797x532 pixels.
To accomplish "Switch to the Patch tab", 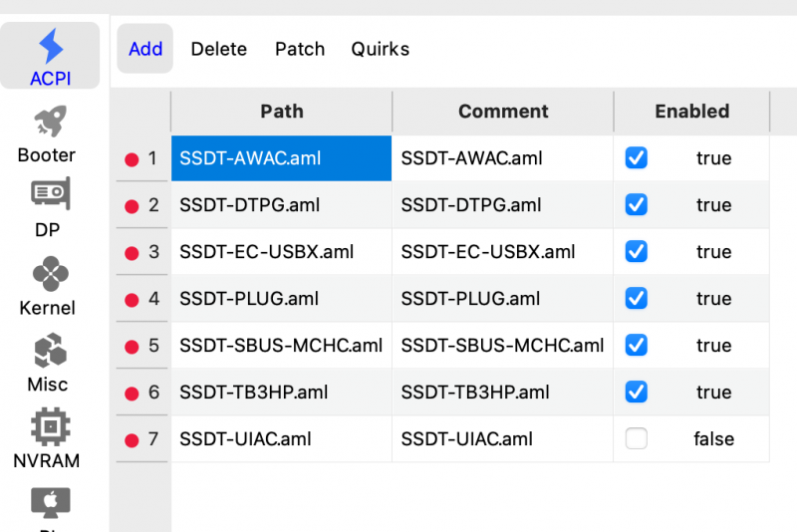I will click(x=300, y=49).
